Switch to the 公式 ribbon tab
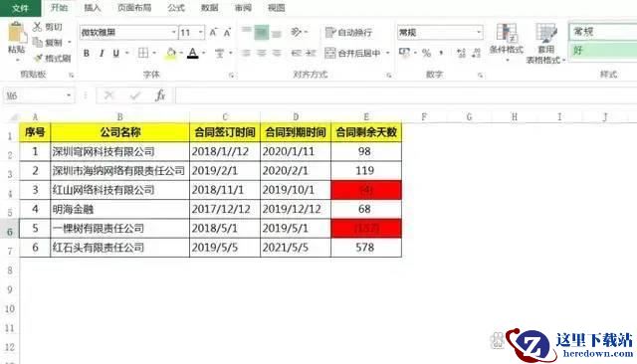 click(x=176, y=8)
